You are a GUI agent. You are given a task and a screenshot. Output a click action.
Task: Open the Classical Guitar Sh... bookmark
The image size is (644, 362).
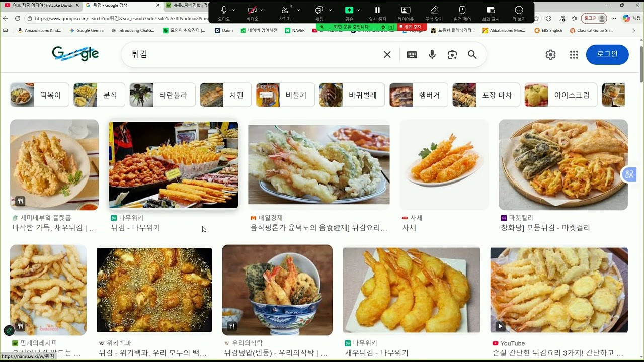(x=591, y=30)
